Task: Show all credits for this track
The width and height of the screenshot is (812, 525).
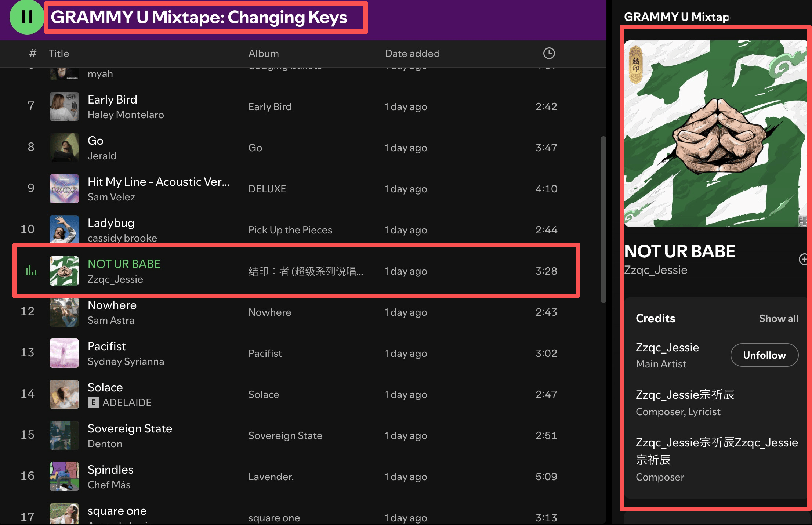Action: [x=778, y=318]
